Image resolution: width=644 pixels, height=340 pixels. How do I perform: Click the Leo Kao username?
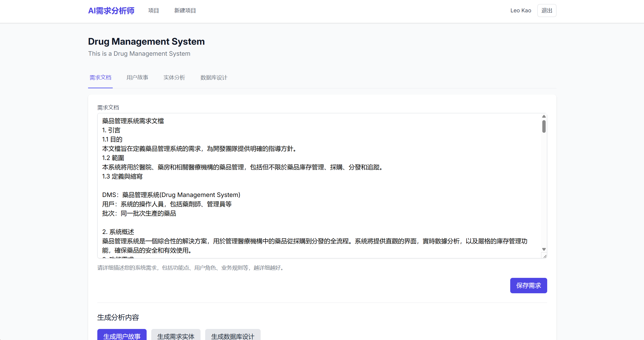point(520,11)
